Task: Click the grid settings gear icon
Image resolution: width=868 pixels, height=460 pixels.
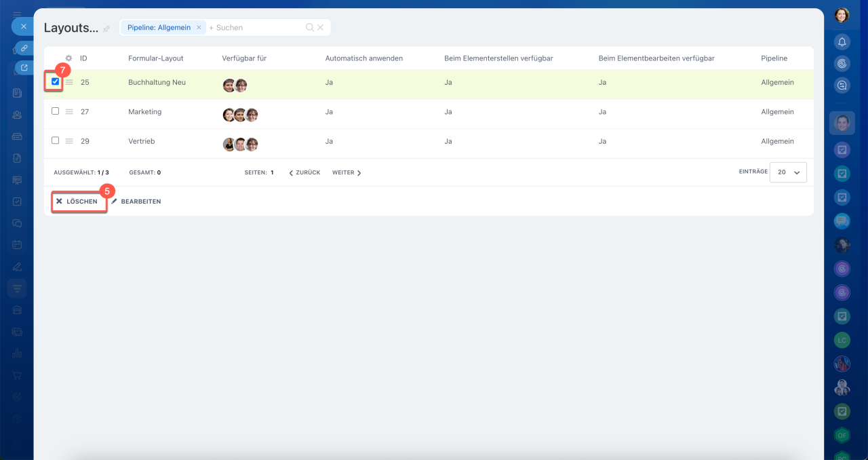Action: pyautogui.click(x=68, y=58)
